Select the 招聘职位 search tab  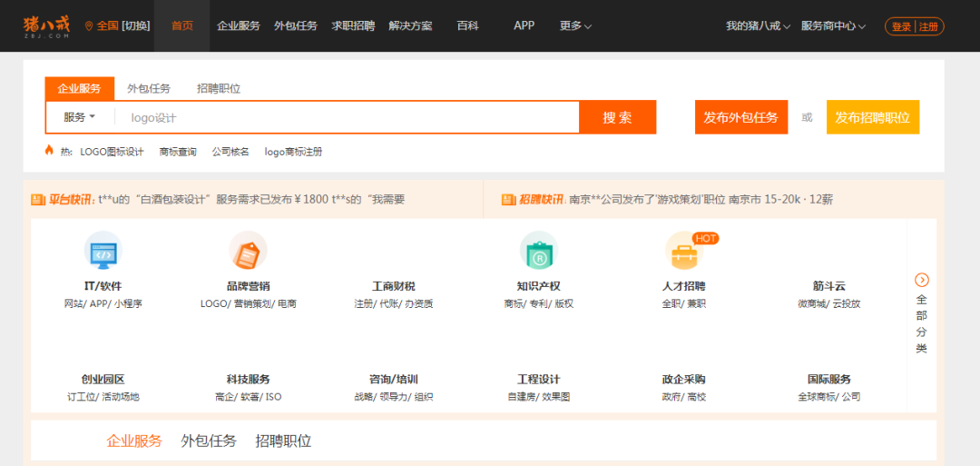219,88
